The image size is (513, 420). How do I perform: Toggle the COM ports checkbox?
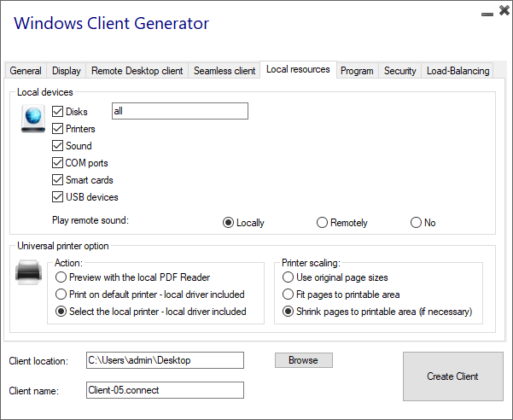(58, 163)
